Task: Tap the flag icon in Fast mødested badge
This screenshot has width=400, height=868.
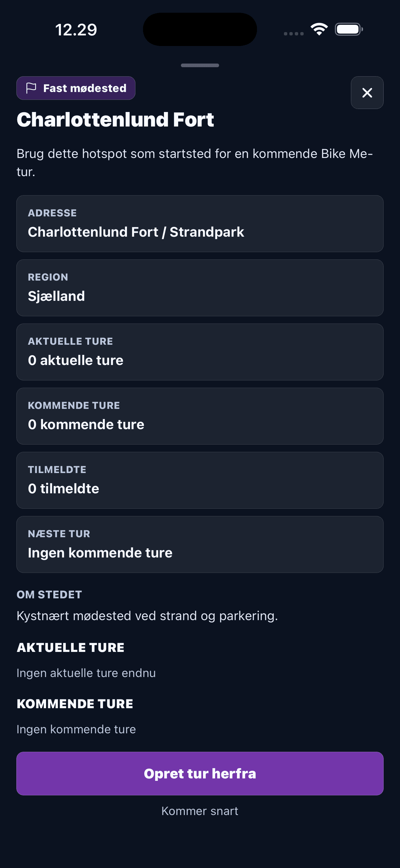Action: point(31,88)
